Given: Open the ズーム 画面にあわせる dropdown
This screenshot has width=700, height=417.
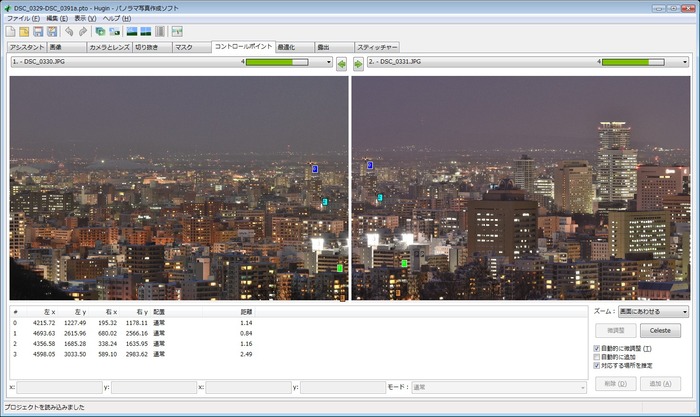Looking at the screenshot, I should pyautogui.click(x=653, y=311).
